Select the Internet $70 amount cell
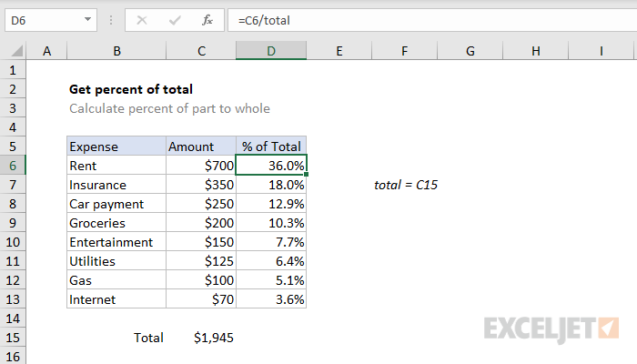Screen dimensions: 637x364 coord(202,299)
